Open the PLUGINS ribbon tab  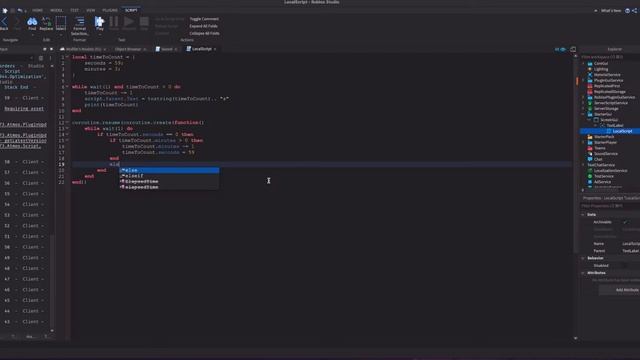click(x=110, y=10)
